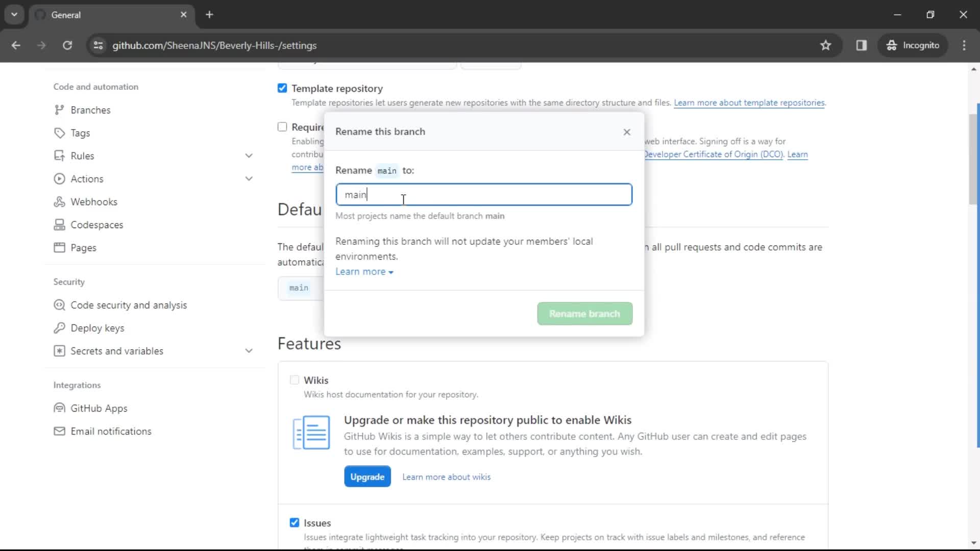Enable the Wikis checkbox
Image resolution: width=980 pixels, height=551 pixels.
click(x=294, y=380)
